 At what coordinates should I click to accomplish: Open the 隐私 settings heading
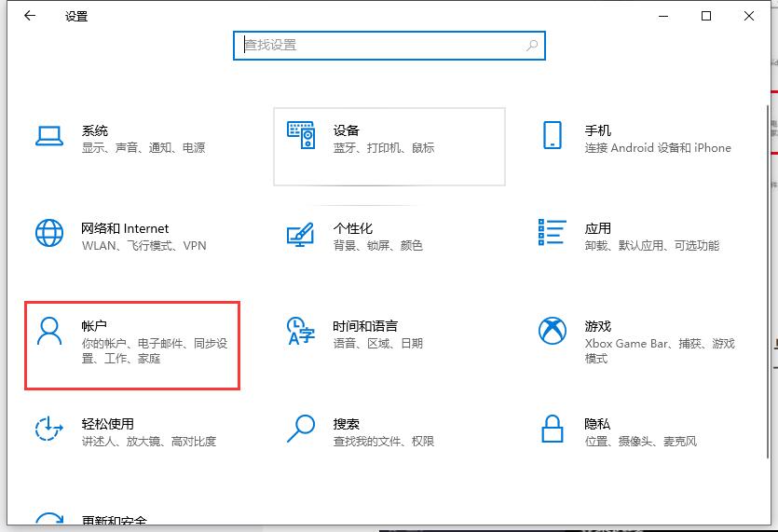tap(597, 424)
